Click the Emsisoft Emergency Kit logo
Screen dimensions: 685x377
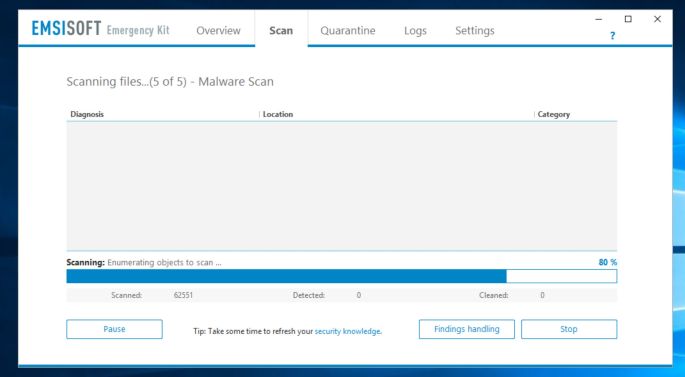pyautogui.click(x=100, y=29)
